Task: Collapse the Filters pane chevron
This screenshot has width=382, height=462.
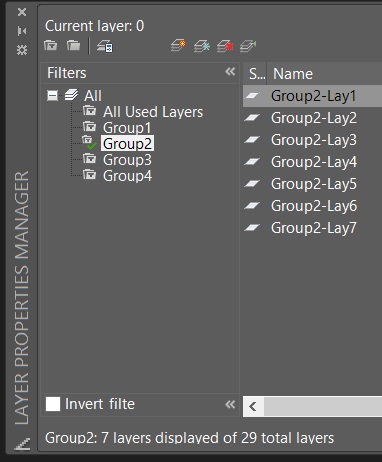Action: (230, 72)
